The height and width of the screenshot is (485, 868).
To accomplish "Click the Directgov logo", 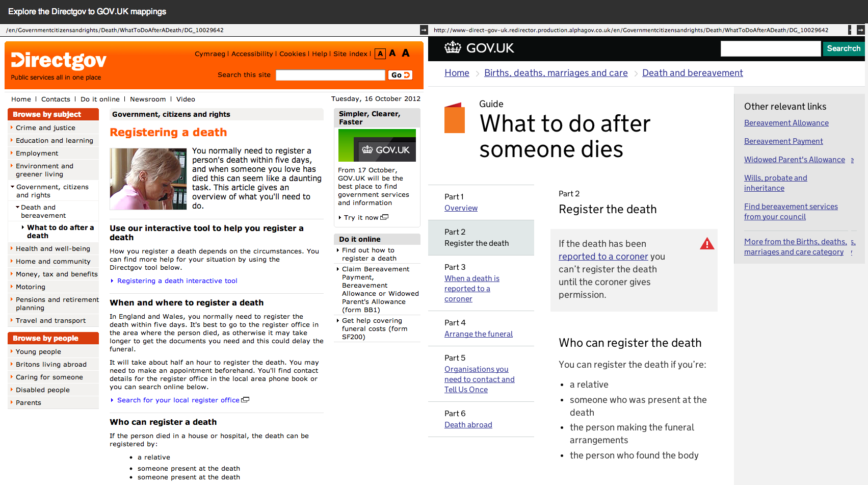I will (59, 61).
